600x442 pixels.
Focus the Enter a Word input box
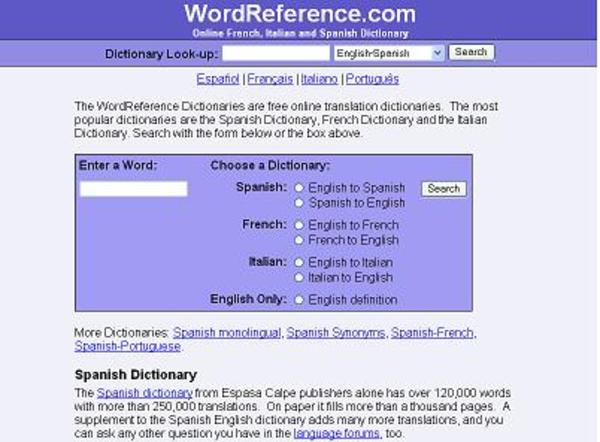tap(133, 189)
